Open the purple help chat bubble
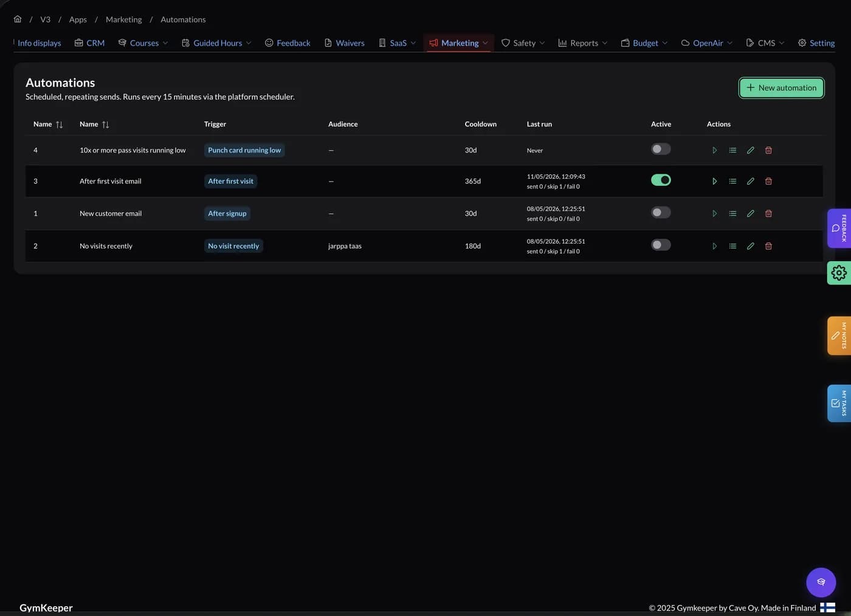This screenshot has width=851, height=616. 821,582
